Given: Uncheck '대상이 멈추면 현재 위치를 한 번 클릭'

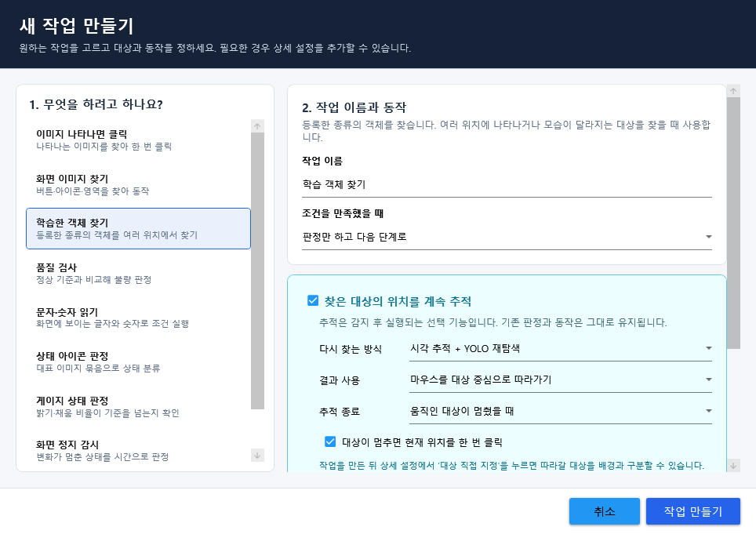Looking at the screenshot, I should 330,442.
